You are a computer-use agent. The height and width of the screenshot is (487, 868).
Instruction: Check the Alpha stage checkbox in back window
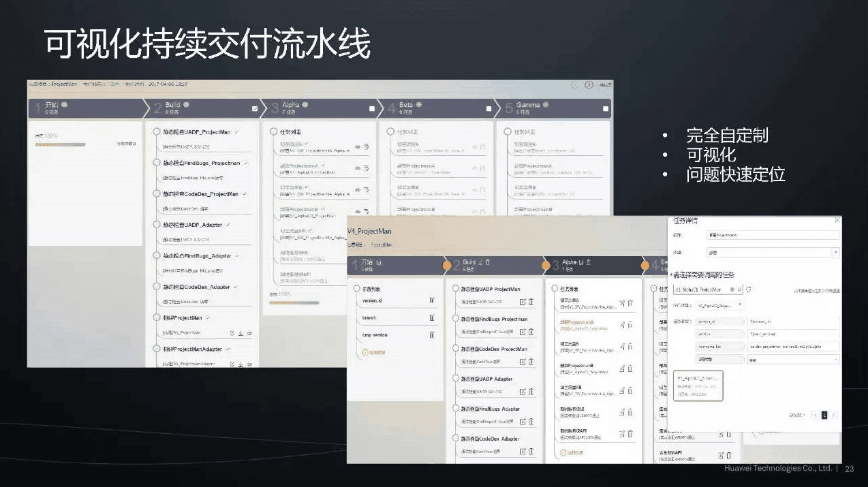tap(372, 108)
